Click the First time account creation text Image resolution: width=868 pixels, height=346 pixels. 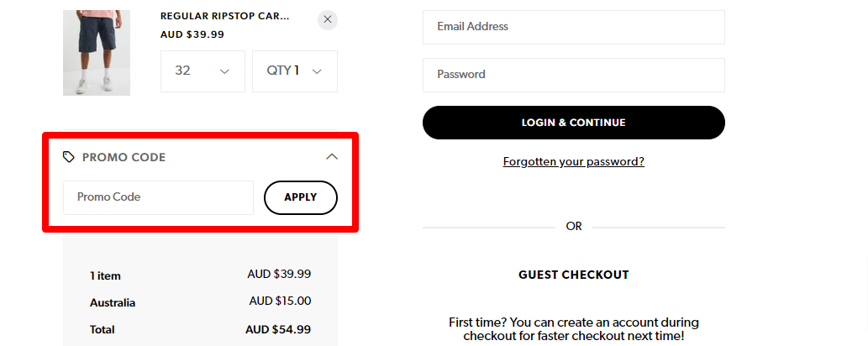click(x=574, y=329)
